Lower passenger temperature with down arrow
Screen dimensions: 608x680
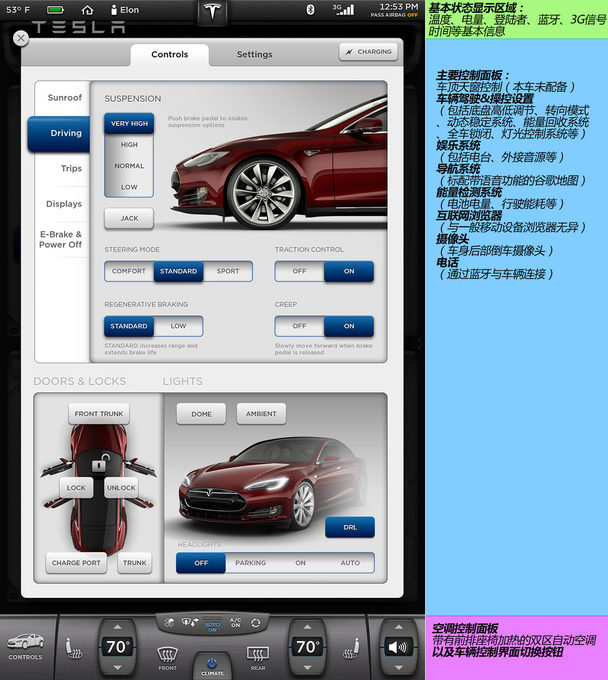point(307,668)
